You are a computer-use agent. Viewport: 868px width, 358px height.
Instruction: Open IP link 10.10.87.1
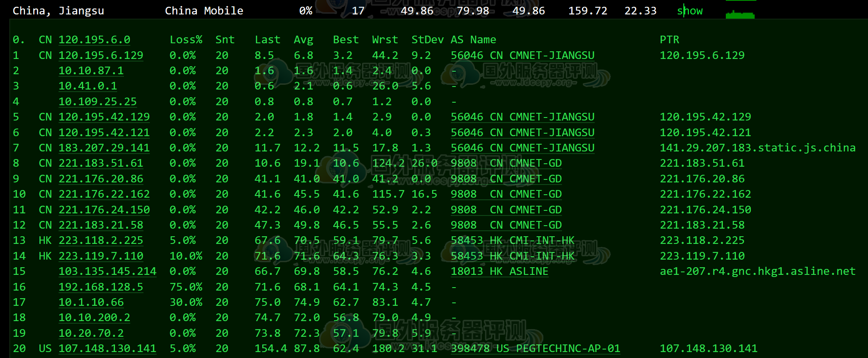(91, 71)
